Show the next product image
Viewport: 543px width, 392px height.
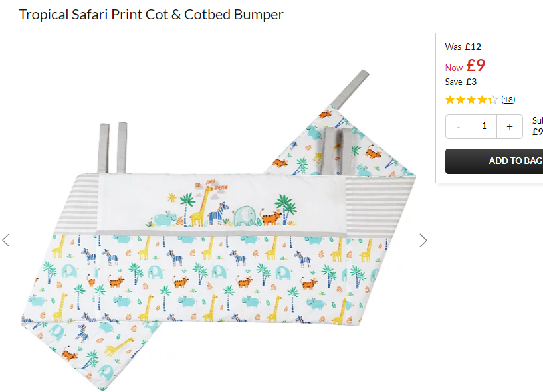[423, 240]
